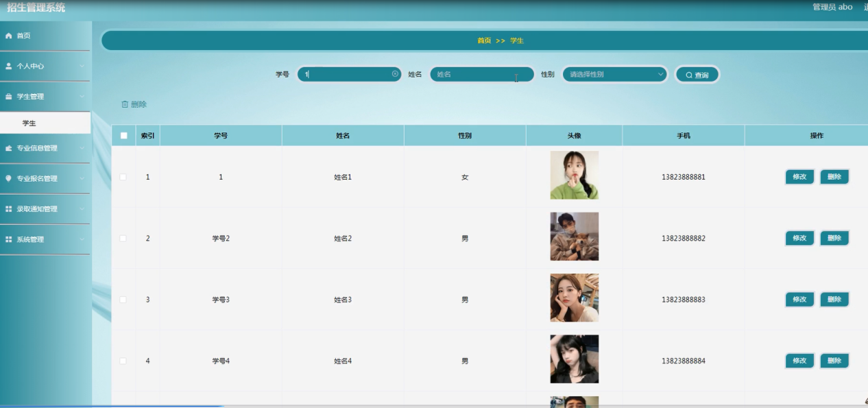Viewport: 868px width, 408px height.
Task: Click 学生 in the breadcrumb bar
Action: (516, 40)
